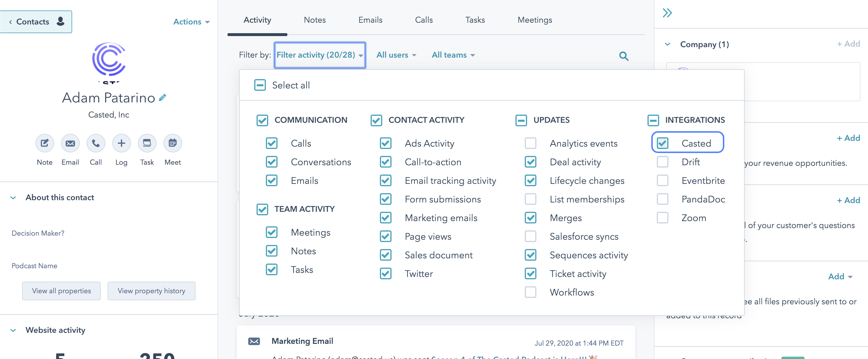Open the All users dropdown
The image size is (868, 359).
(396, 55)
